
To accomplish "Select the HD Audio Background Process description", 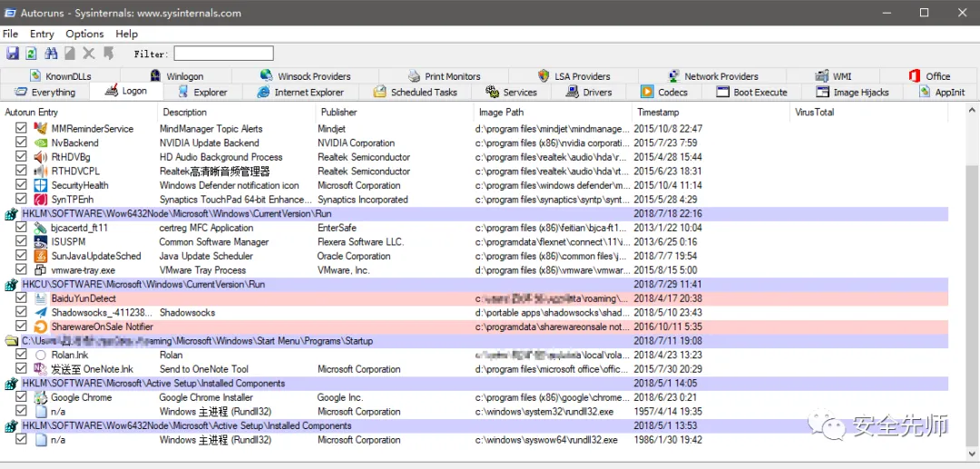I will point(220,157).
